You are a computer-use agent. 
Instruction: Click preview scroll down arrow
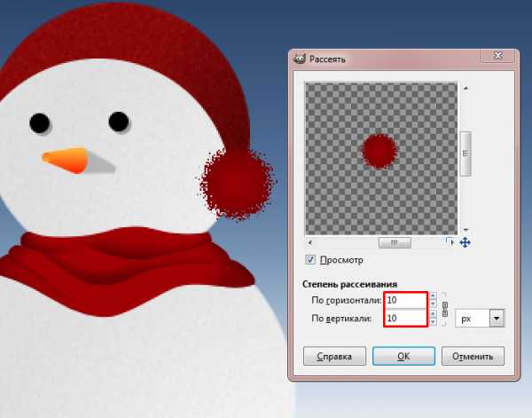coord(465,230)
